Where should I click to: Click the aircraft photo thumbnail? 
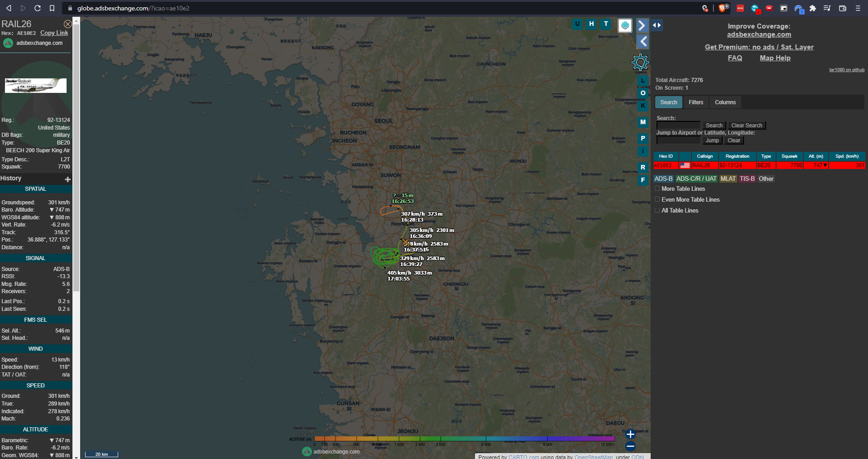pos(36,85)
